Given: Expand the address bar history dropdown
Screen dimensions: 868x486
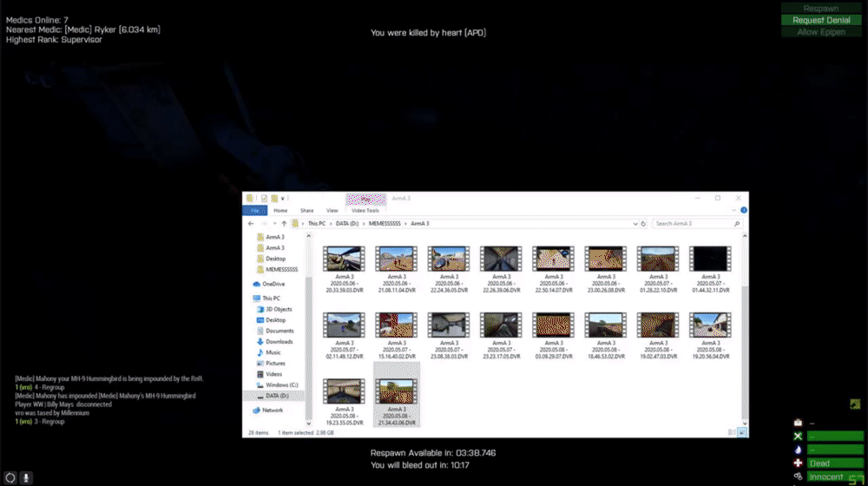Looking at the screenshot, I should pyautogui.click(x=635, y=224).
